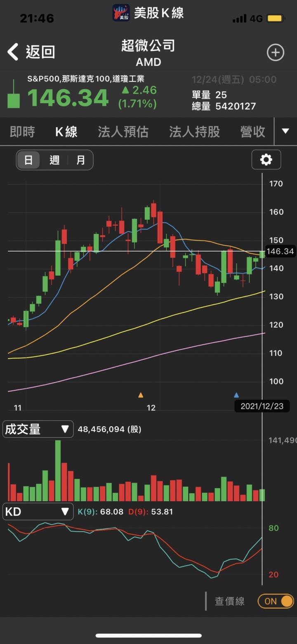The image size is (297, 644).
Task: Tap the blue triangle event marker
Action: click(236, 395)
